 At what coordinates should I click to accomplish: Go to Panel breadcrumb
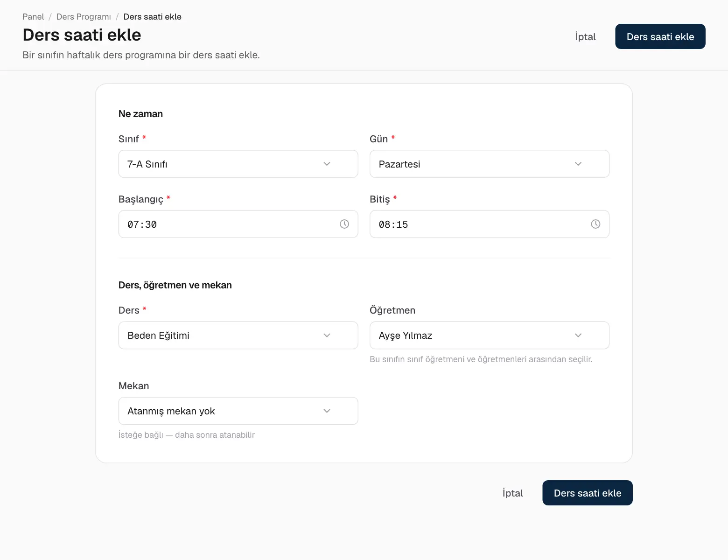[x=33, y=17]
